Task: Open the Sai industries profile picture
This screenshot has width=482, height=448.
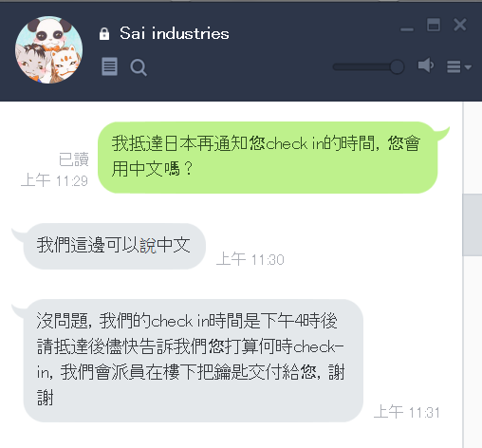Action: pyautogui.click(x=49, y=49)
